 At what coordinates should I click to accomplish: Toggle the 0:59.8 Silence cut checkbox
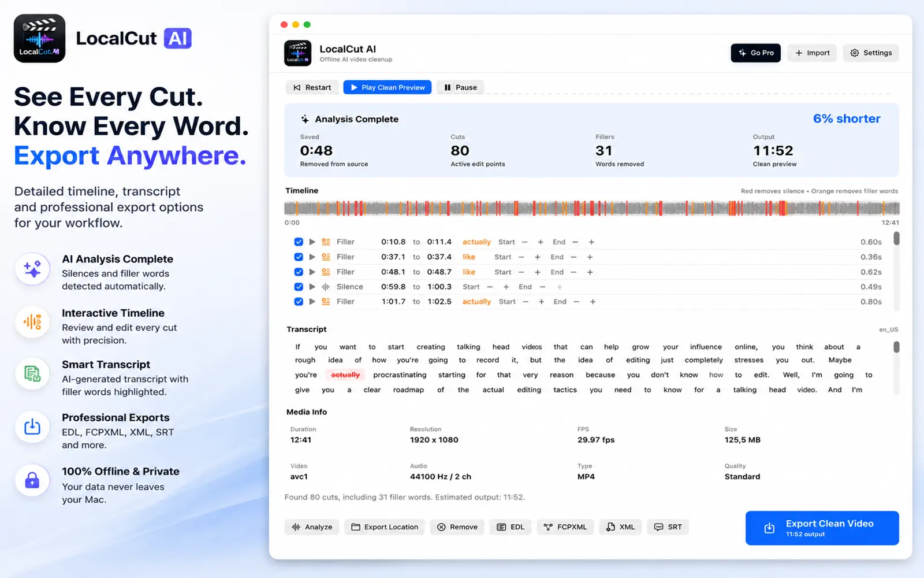coord(299,287)
